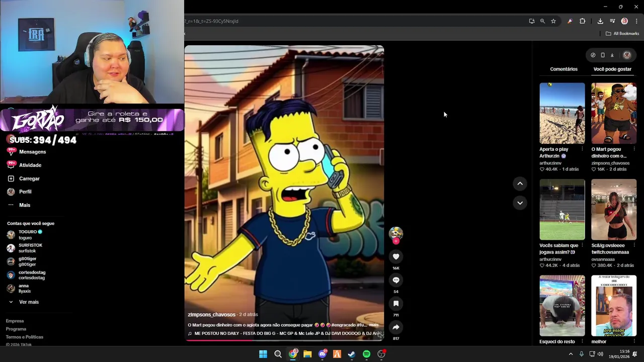Open Steam from the taskbar

pos(352,354)
